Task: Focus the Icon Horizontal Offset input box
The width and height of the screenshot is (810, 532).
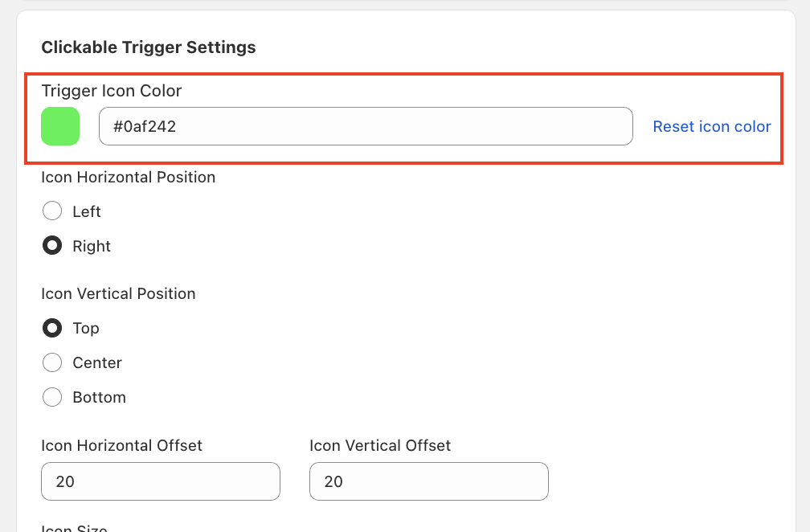Action: point(161,481)
